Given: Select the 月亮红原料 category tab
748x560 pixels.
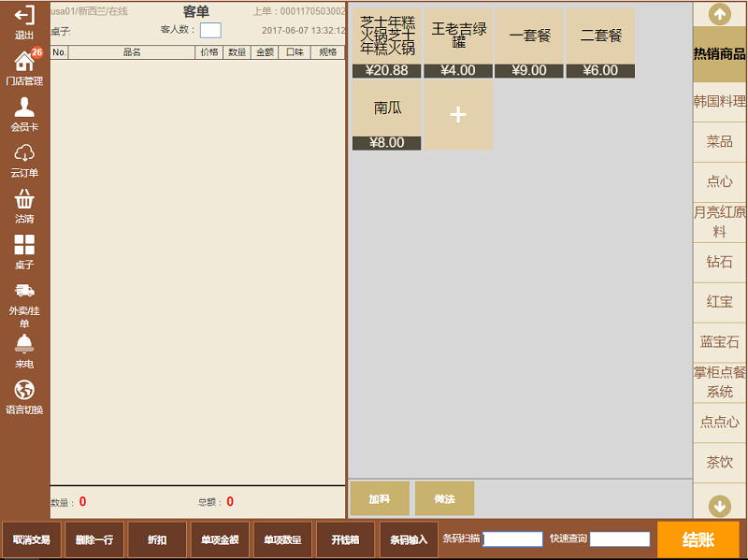Looking at the screenshot, I should [719, 222].
